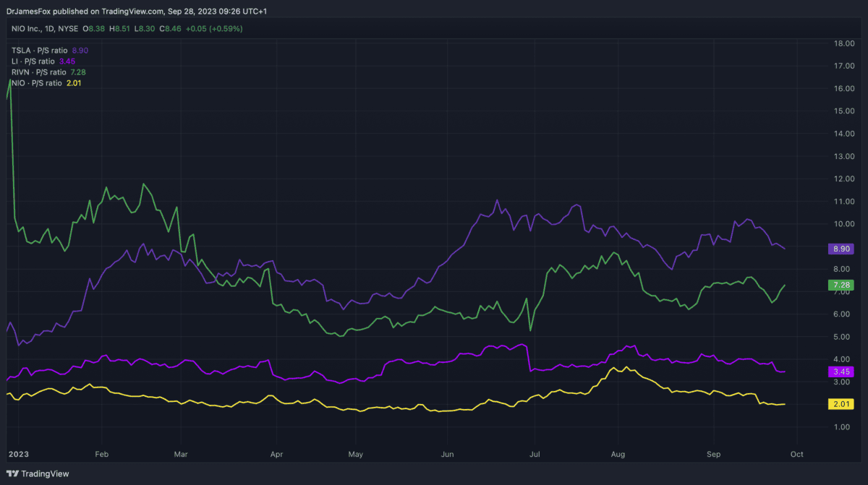Click the magenta 3.45 price tag
868x485 pixels.
(x=840, y=372)
